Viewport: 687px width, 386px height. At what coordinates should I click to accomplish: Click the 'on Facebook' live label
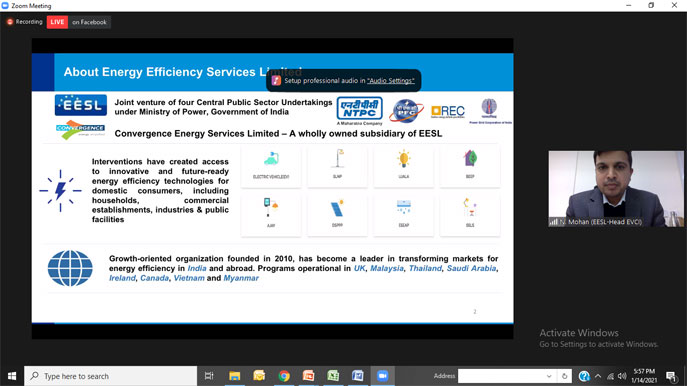point(89,22)
